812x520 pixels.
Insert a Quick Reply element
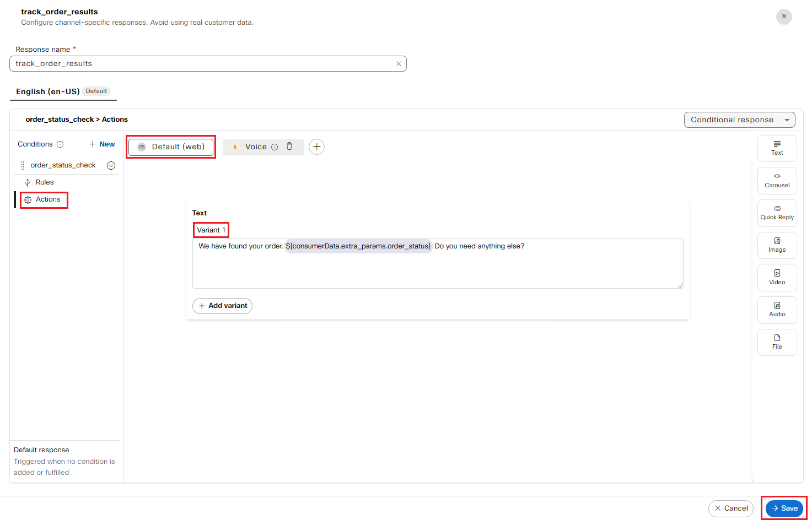(x=777, y=213)
